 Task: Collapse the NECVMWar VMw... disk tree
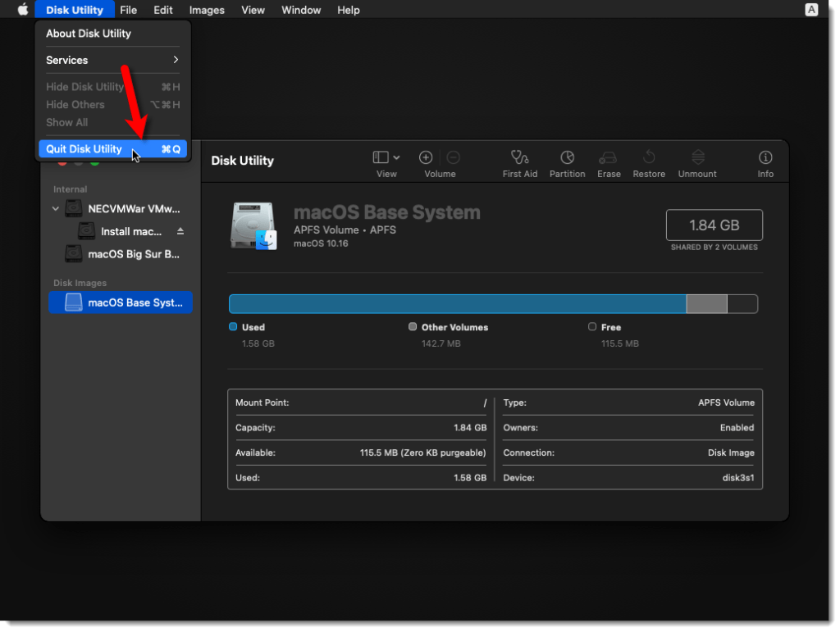(55, 209)
